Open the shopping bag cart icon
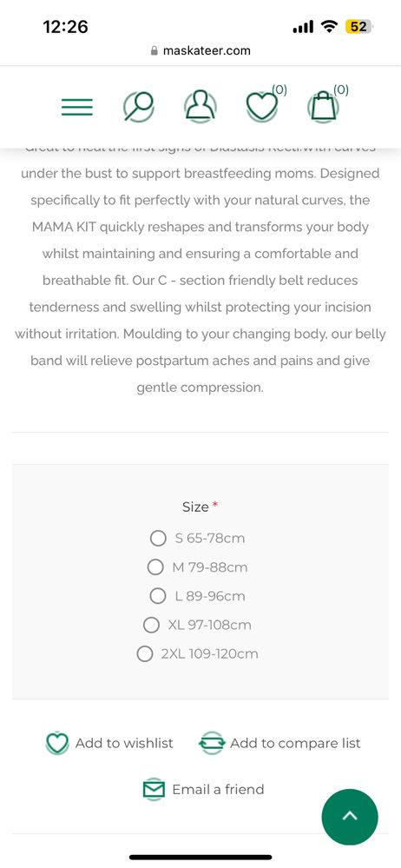Image resolution: width=401 pixels, height=868 pixels. (x=323, y=106)
